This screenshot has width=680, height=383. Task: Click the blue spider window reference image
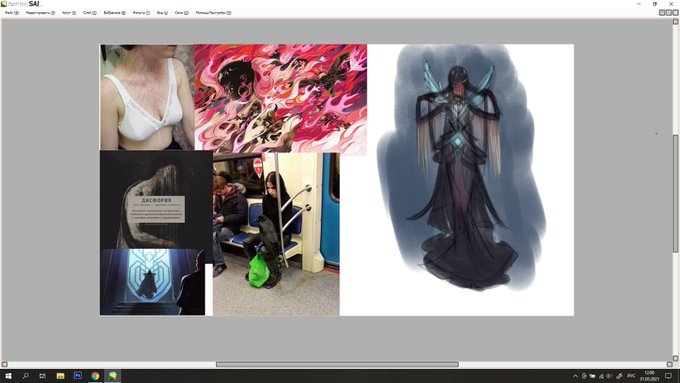[x=152, y=282]
